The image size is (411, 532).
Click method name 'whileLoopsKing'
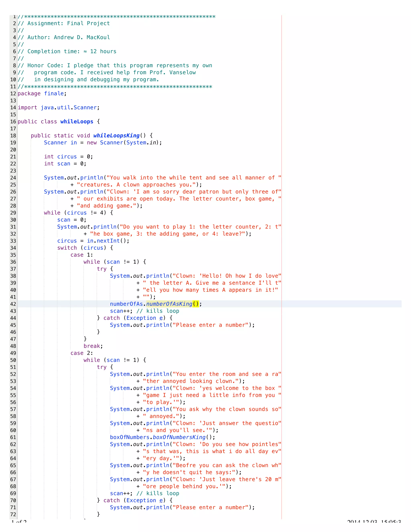116,136
